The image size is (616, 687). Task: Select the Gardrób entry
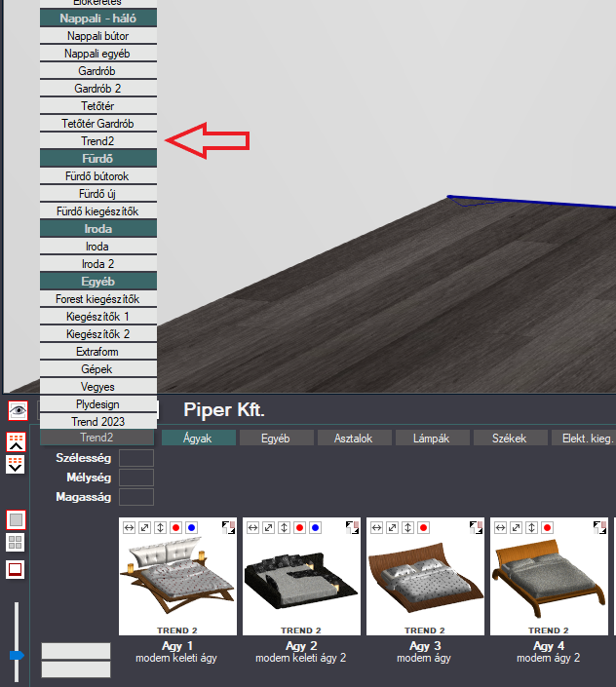tap(98, 71)
